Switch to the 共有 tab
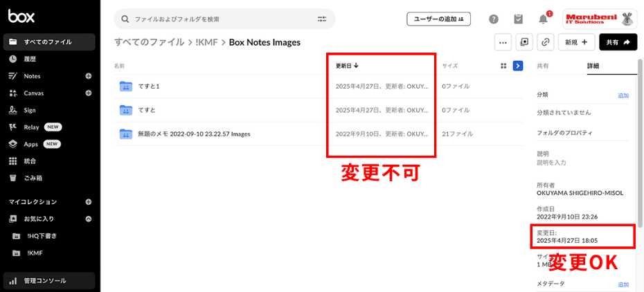644x292 pixels. click(x=543, y=66)
